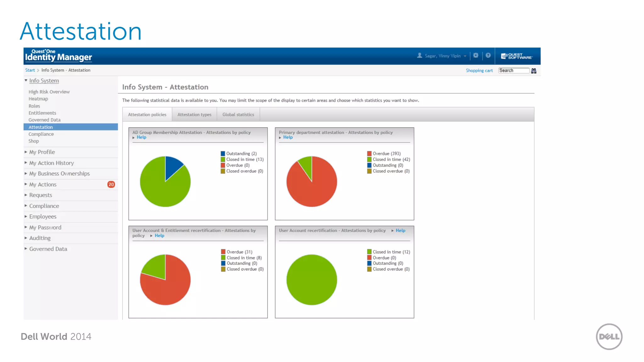Expand Help under AD Group Membership Attestation

(x=141, y=137)
